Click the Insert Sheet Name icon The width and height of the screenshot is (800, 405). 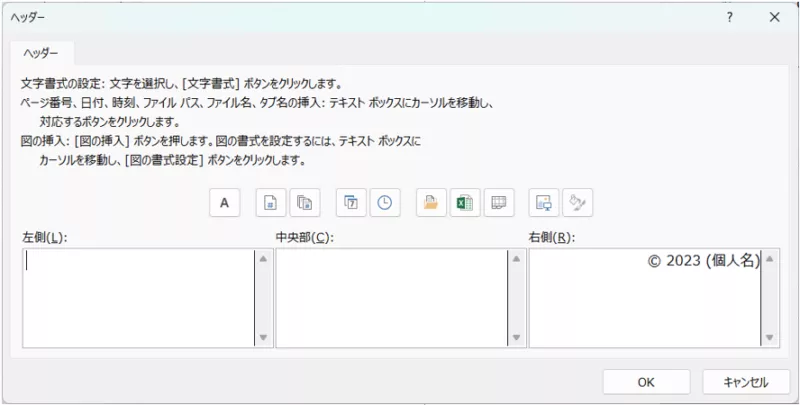click(498, 202)
